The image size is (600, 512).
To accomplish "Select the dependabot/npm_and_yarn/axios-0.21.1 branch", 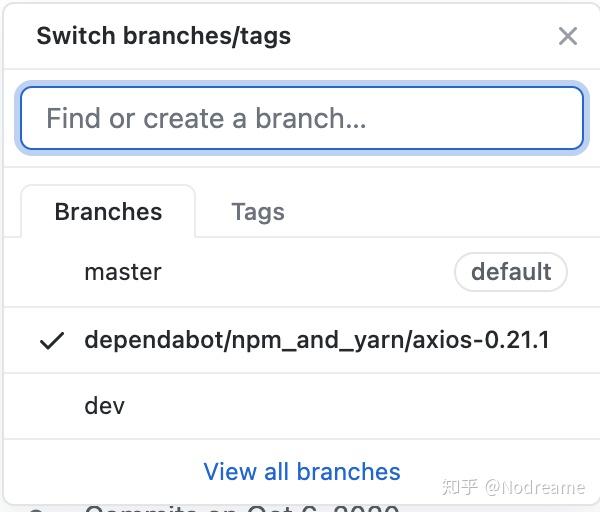I will click(x=302, y=340).
